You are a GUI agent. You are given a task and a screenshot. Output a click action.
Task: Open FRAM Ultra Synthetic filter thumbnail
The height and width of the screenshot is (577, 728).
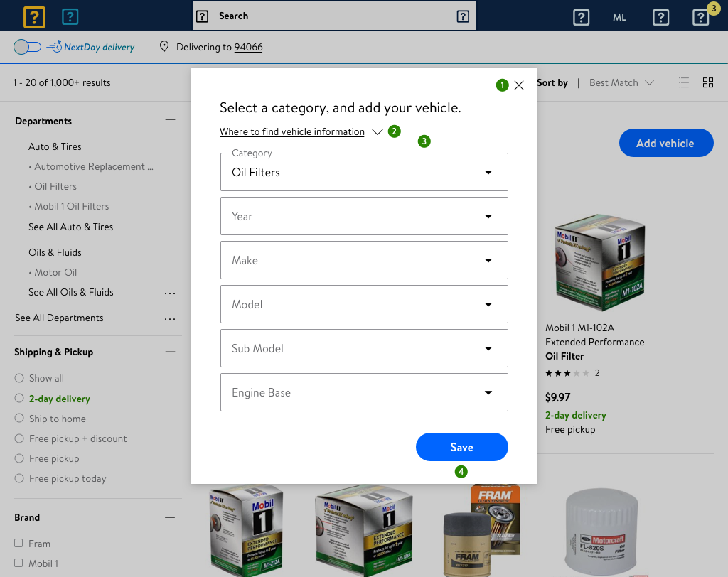[x=482, y=531]
